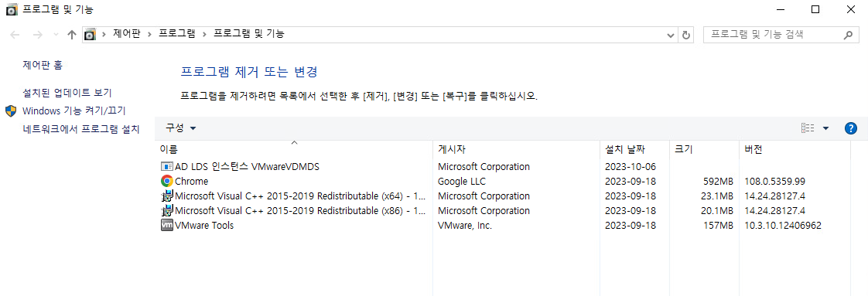The image size is (868, 296).
Task: Click the view layout icon in toolbar
Action: coord(808,128)
